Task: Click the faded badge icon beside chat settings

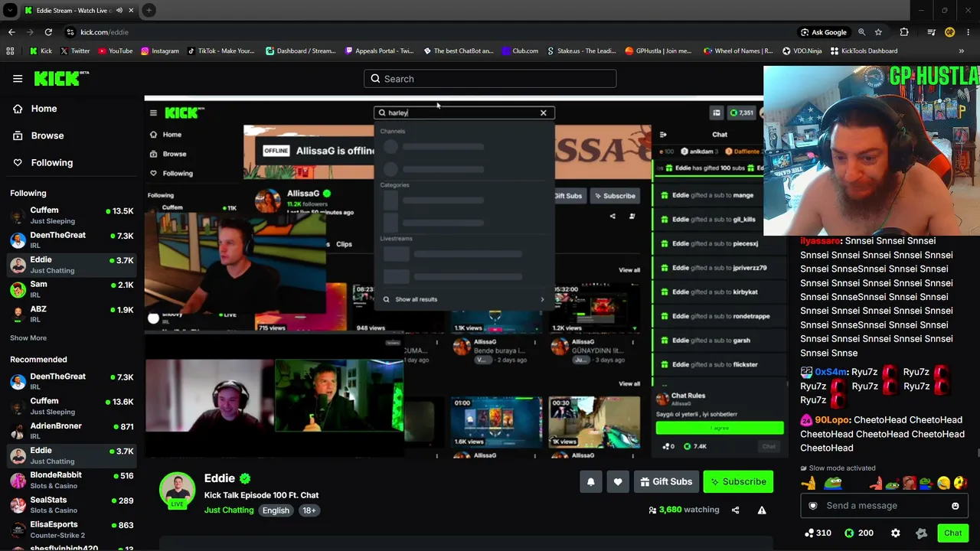Action: coord(922,533)
